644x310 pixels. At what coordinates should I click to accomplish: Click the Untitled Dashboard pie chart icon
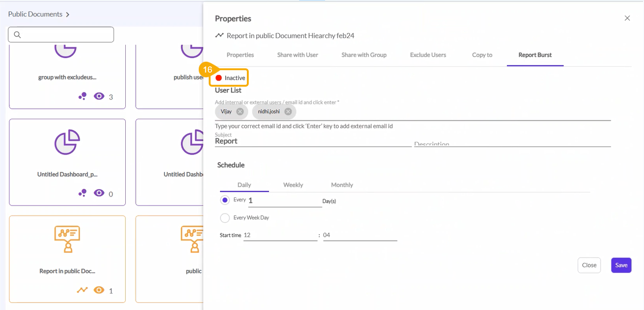(x=67, y=142)
